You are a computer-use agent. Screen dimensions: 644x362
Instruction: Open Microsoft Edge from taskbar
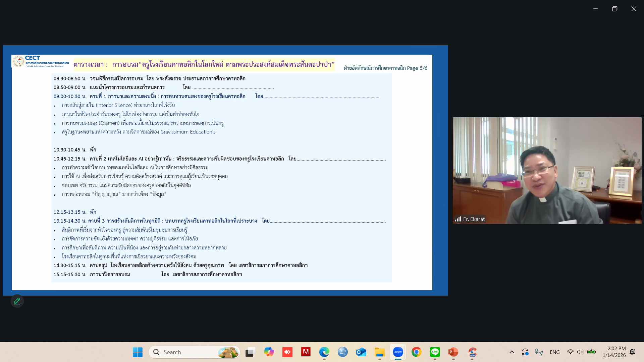(x=324, y=352)
